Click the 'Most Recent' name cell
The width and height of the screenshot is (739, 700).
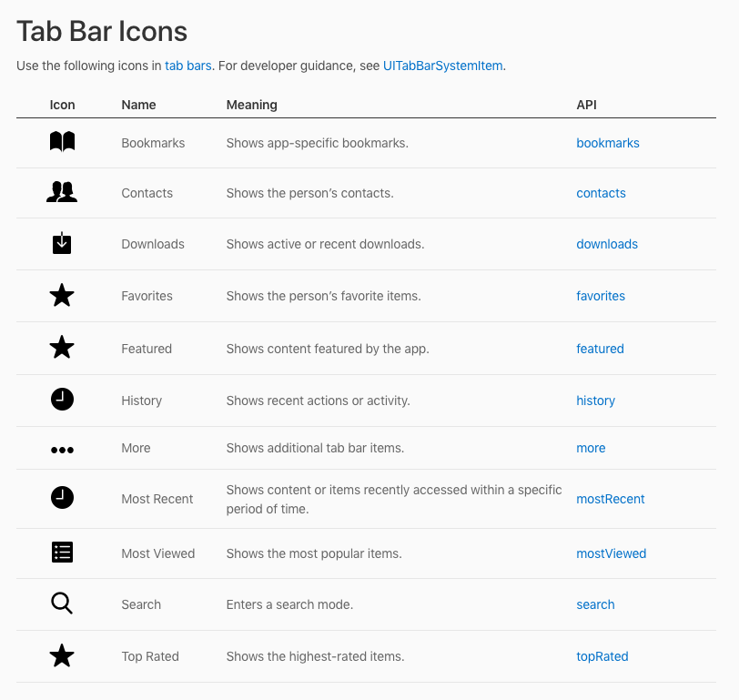[x=157, y=499]
